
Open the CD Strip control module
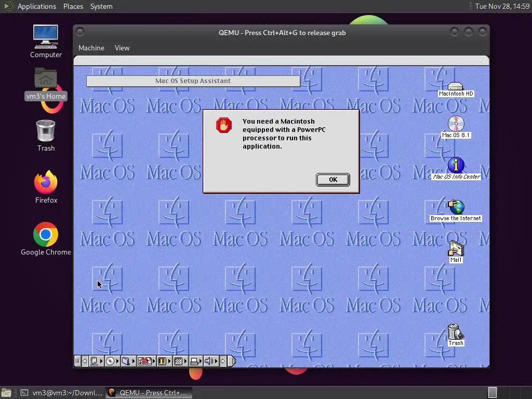click(x=110, y=362)
